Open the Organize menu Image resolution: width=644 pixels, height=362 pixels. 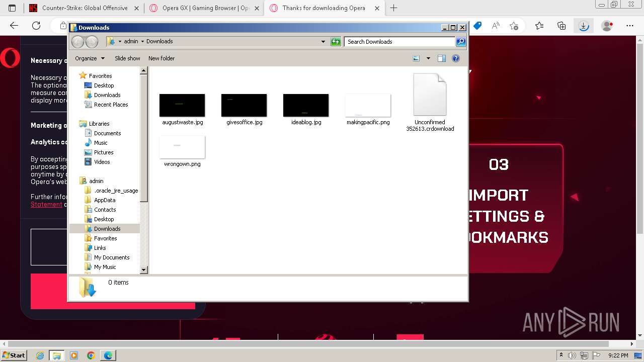(90, 58)
